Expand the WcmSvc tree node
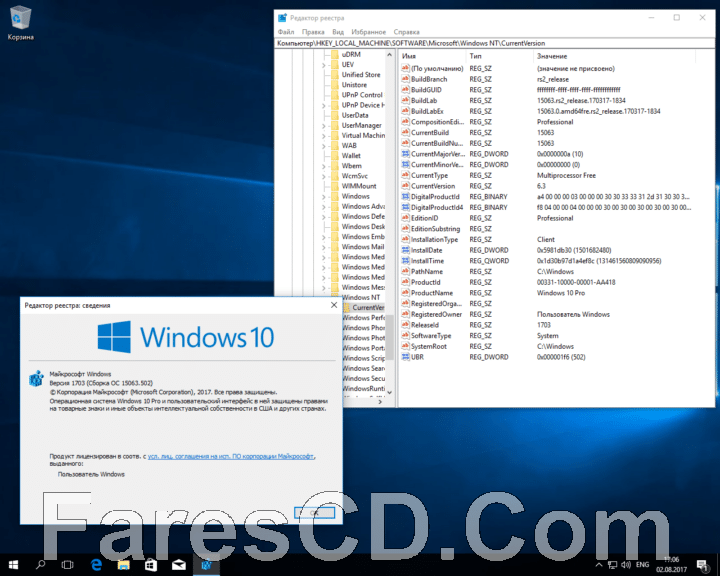 (323, 176)
